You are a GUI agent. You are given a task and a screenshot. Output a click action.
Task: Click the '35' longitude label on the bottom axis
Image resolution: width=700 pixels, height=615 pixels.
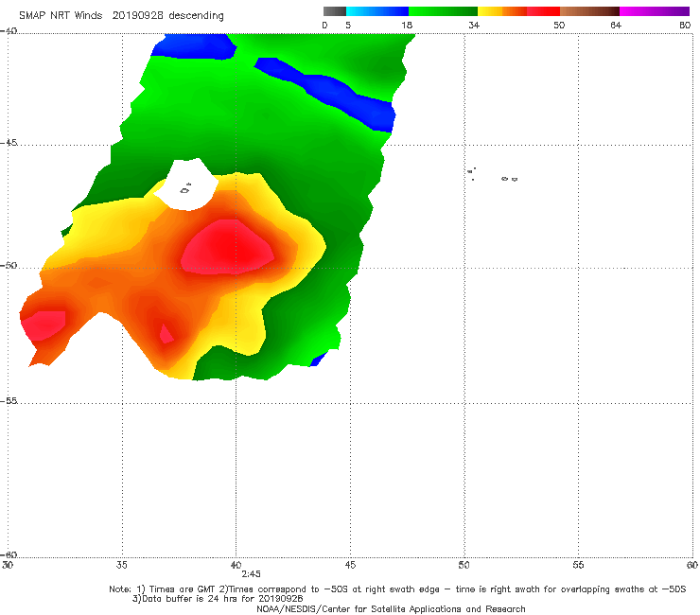point(122,565)
